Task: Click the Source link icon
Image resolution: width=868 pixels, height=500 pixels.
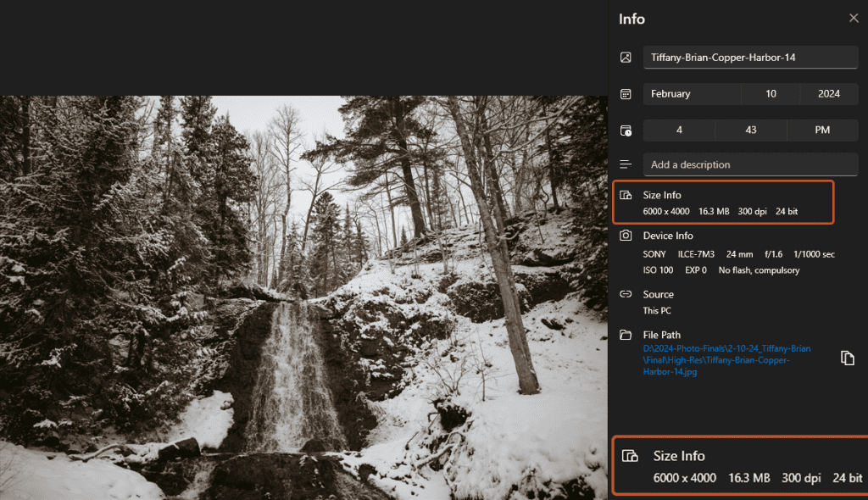Action: pos(626,294)
